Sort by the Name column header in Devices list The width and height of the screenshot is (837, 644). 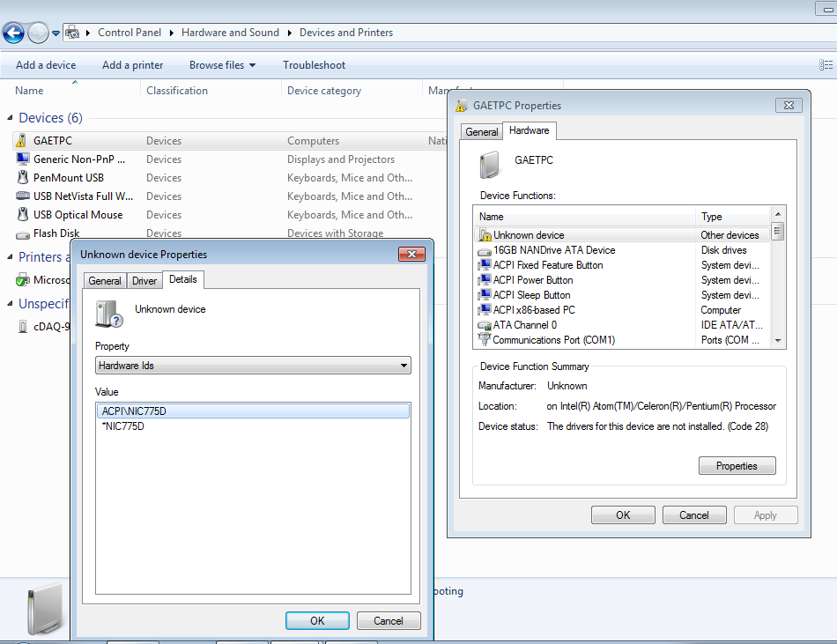click(x=70, y=91)
